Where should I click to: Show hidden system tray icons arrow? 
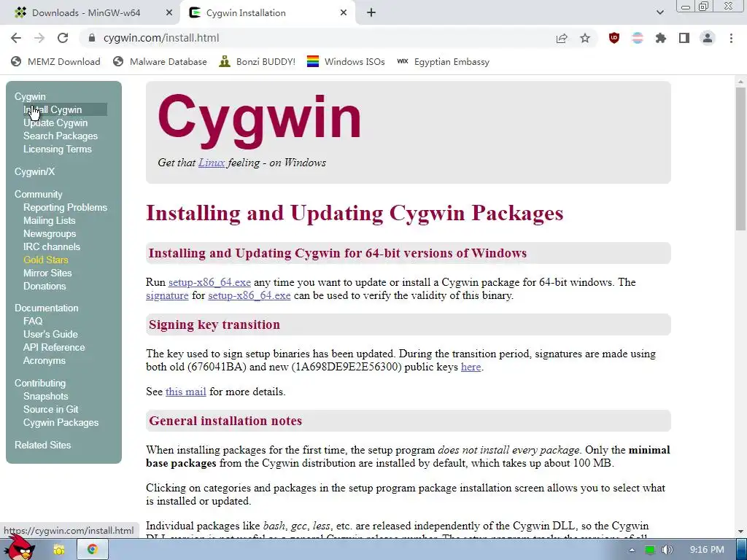pyautogui.click(x=632, y=550)
